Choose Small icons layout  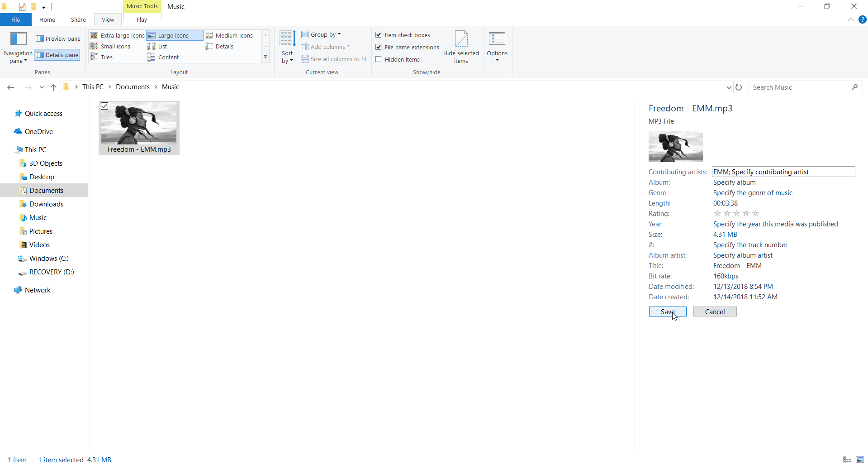110,46
